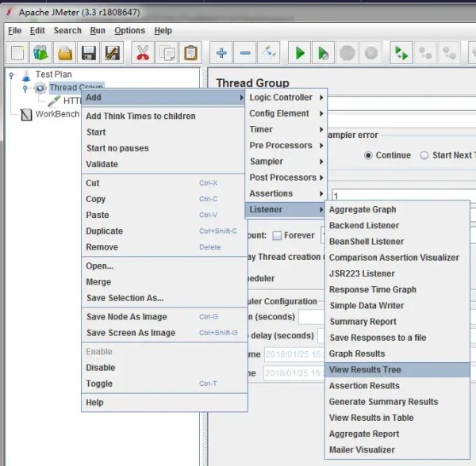Screen dimensions: 476x466
Task: Select WorkBench in the tree
Action: (x=57, y=114)
